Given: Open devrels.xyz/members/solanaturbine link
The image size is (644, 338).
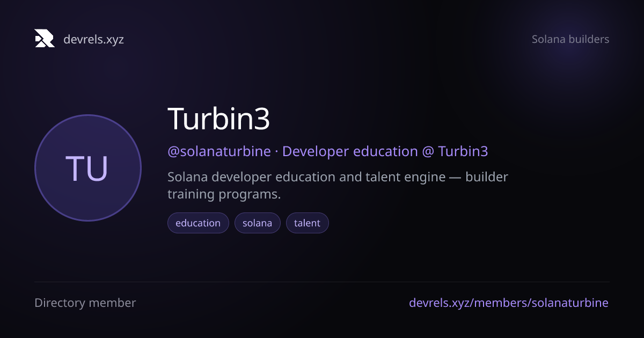Looking at the screenshot, I should pyautogui.click(x=509, y=303).
